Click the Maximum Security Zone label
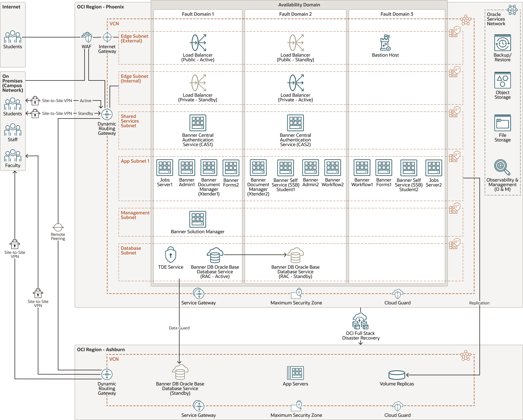The width and height of the screenshot is (523, 420). 296,303
